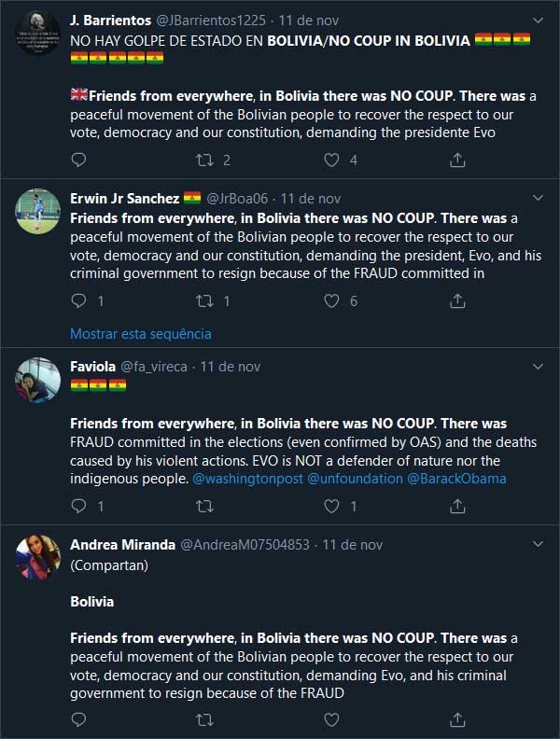Open Erwin Jr Sanchez's avatar
The image size is (560, 739).
coord(38,211)
